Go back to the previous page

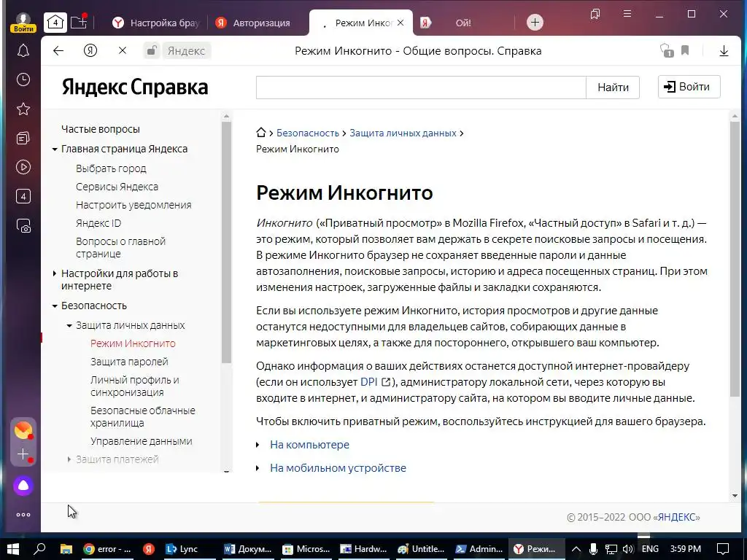[x=58, y=50]
